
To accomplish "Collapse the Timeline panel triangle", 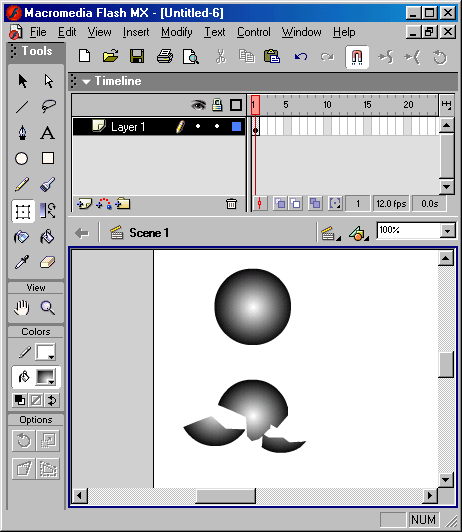I will (x=86, y=81).
